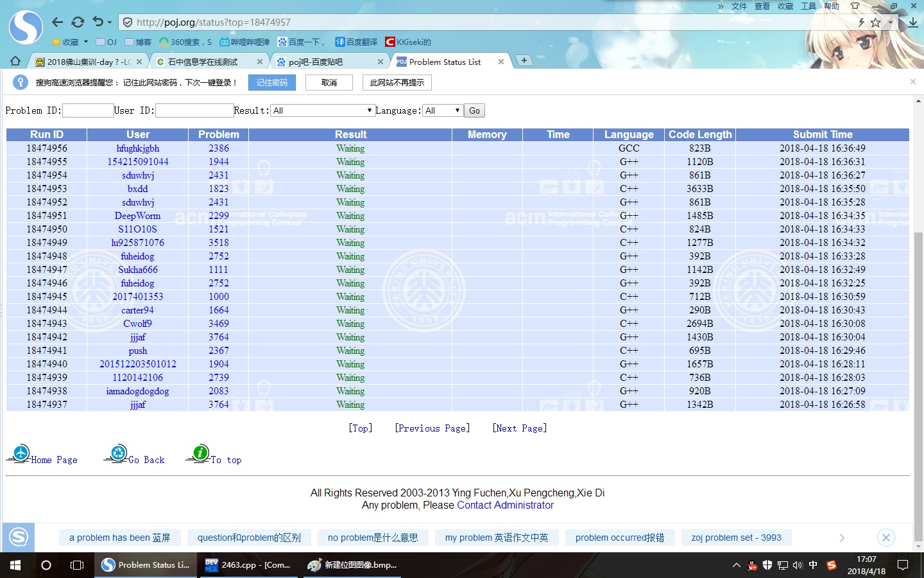
Task: Open the notification center icon
Action: click(x=902, y=565)
